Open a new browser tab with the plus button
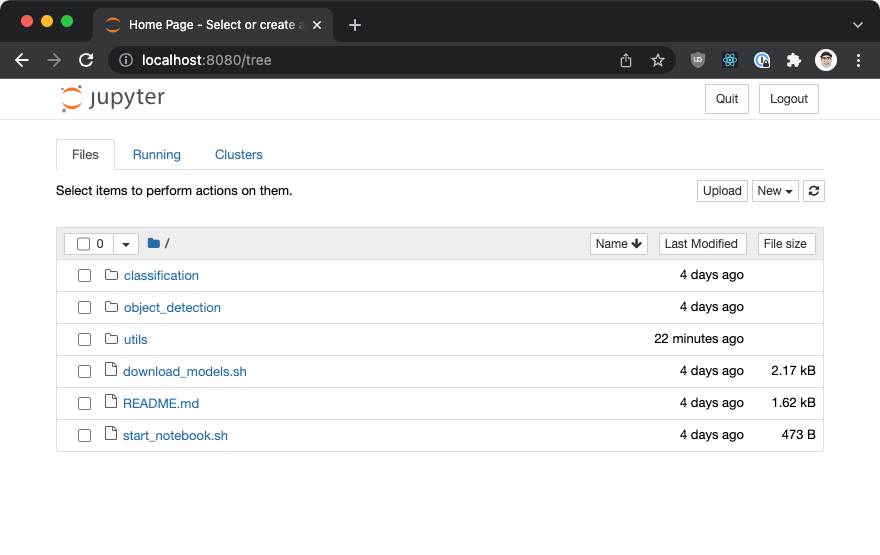880x555 pixels. tap(354, 25)
